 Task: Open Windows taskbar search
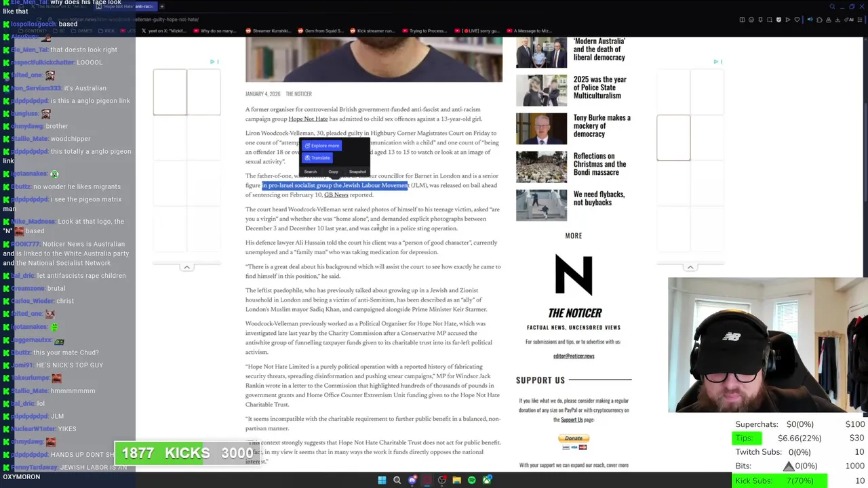(397, 480)
